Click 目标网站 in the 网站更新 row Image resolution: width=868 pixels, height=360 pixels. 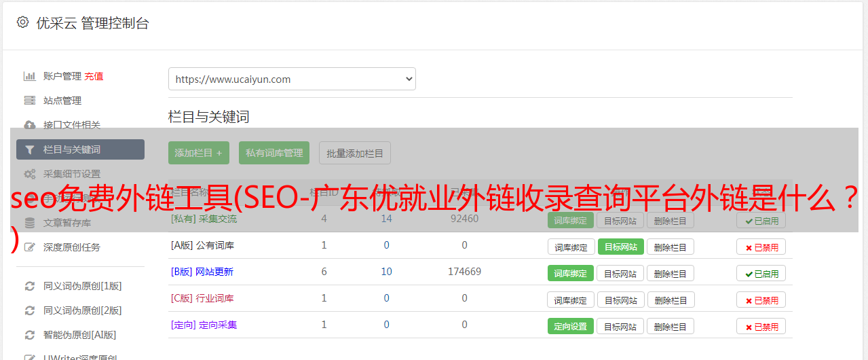pos(621,273)
